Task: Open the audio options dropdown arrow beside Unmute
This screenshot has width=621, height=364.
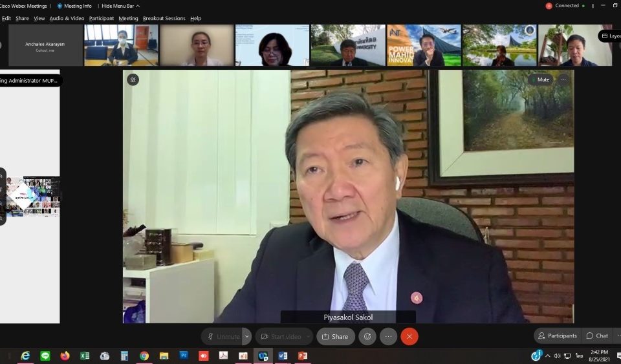Action: click(x=246, y=336)
